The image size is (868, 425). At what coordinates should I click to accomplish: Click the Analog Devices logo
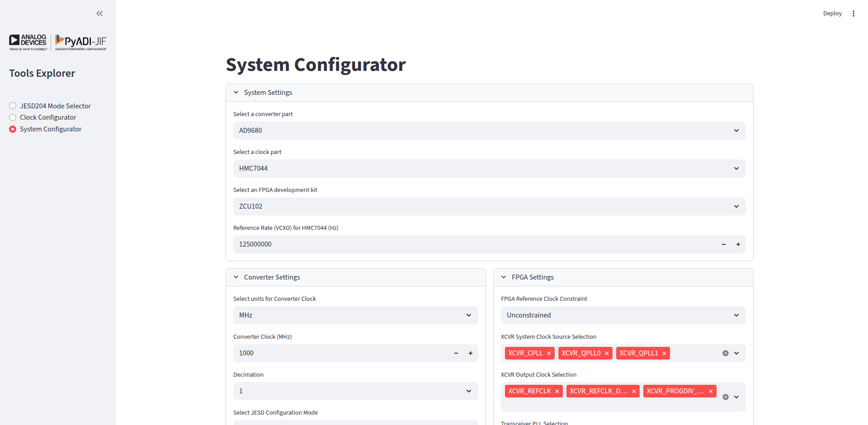[28, 42]
